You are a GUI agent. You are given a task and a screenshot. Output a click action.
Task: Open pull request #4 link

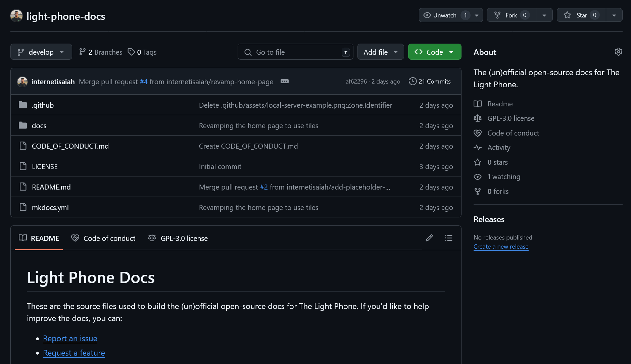coord(144,82)
